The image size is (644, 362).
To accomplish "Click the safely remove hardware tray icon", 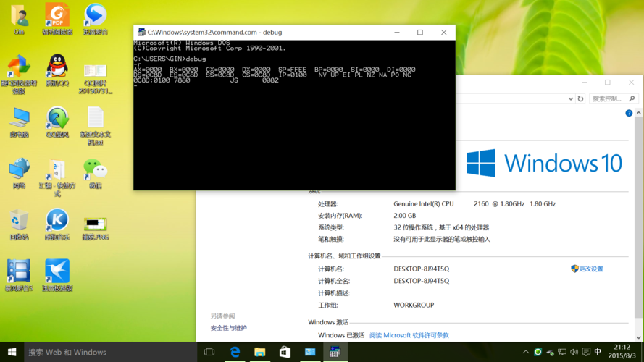I will (550, 352).
